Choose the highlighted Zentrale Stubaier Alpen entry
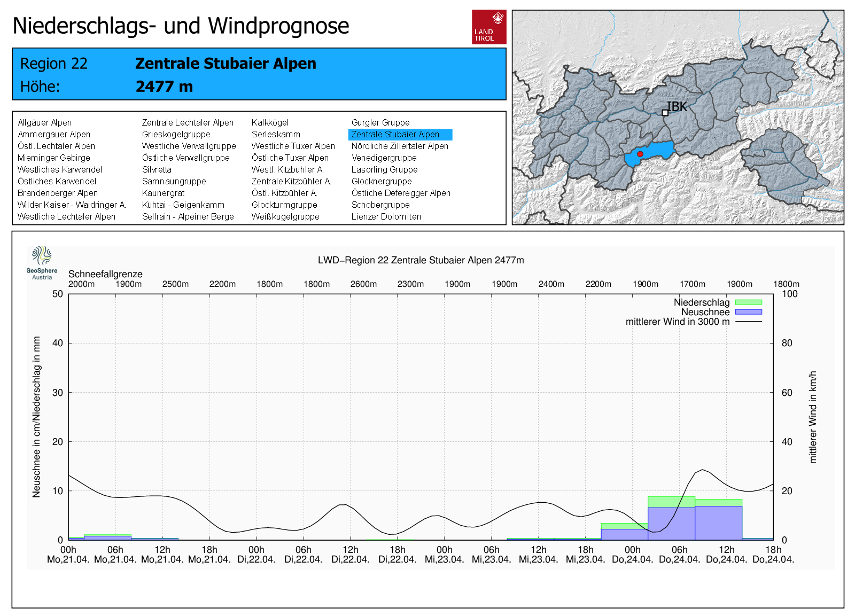This screenshot has height=616, width=855. (x=395, y=135)
